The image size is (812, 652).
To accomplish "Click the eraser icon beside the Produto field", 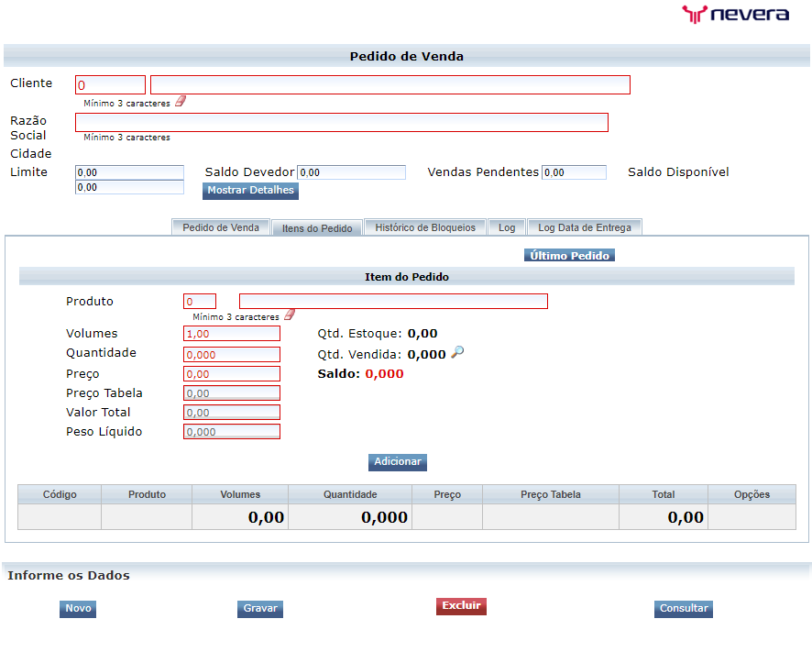I will 289,314.
